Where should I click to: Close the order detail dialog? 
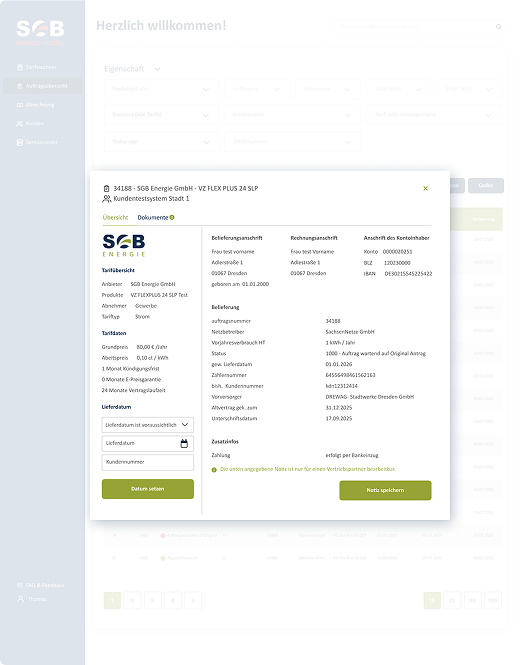pyautogui.click(x=425, y=188)
